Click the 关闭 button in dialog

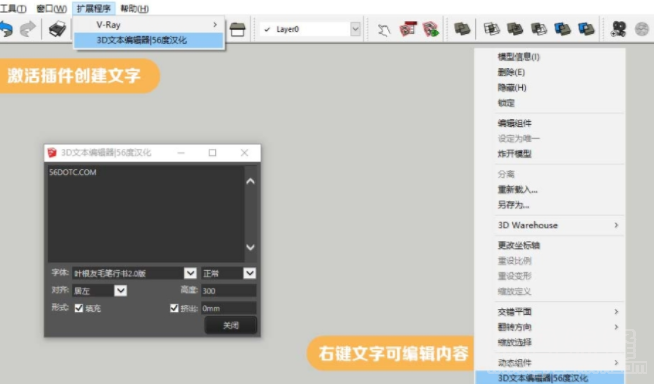pos(231,325)
